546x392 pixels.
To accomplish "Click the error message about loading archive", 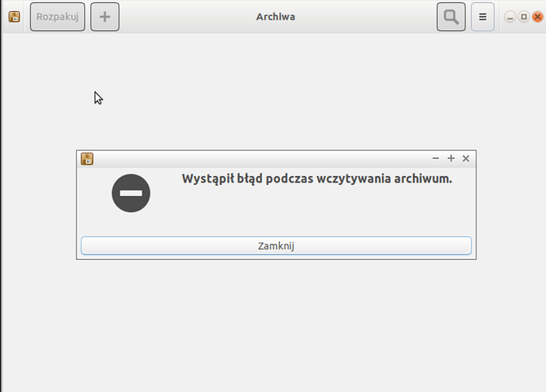I will 317,179.
